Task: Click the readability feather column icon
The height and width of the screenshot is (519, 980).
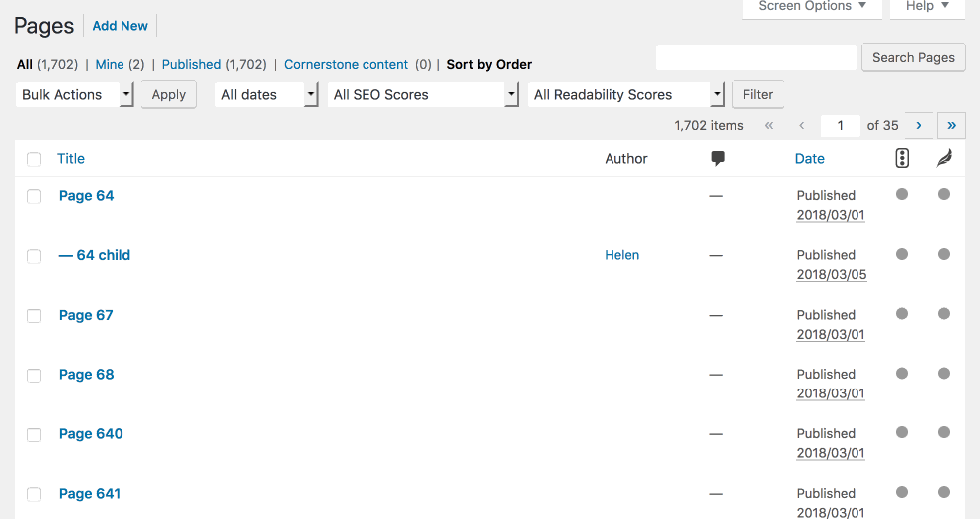Action: pyautogui.click(x=944, y=158)
